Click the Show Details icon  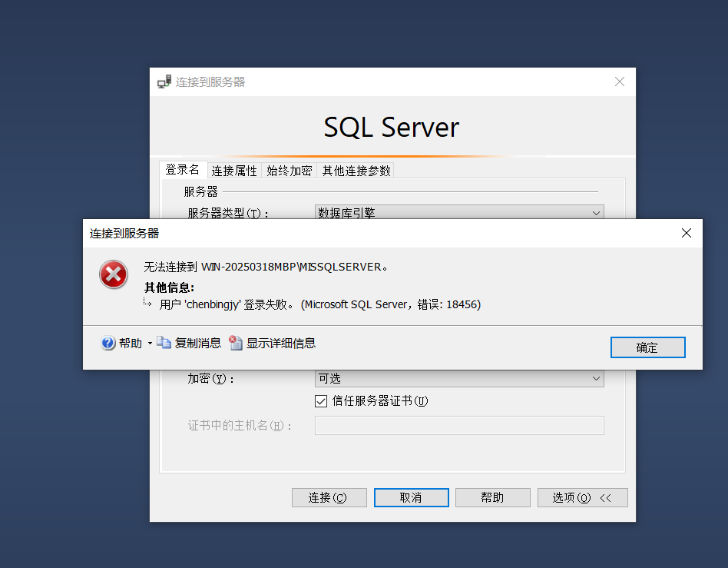pyautogui.click(x=236, y=343)
